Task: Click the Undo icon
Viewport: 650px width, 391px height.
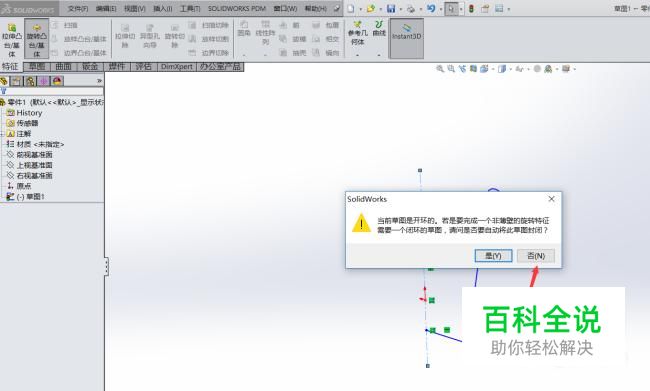Action: coord(431,8)
